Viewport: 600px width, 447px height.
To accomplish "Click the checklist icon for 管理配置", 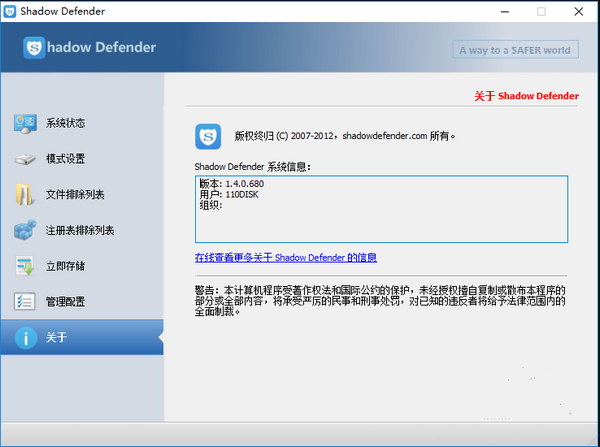I will [x=25, y=301].
